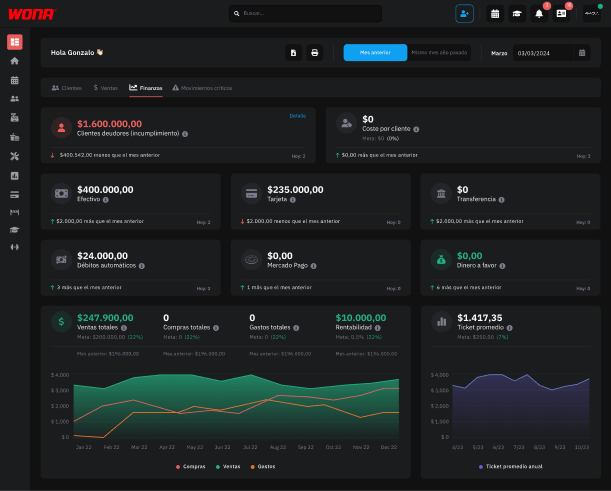Image resolution: width=611 pixels, height=491 pixels.
Task: Open the clients group icon in the sidebar
Action: point(15,99)
